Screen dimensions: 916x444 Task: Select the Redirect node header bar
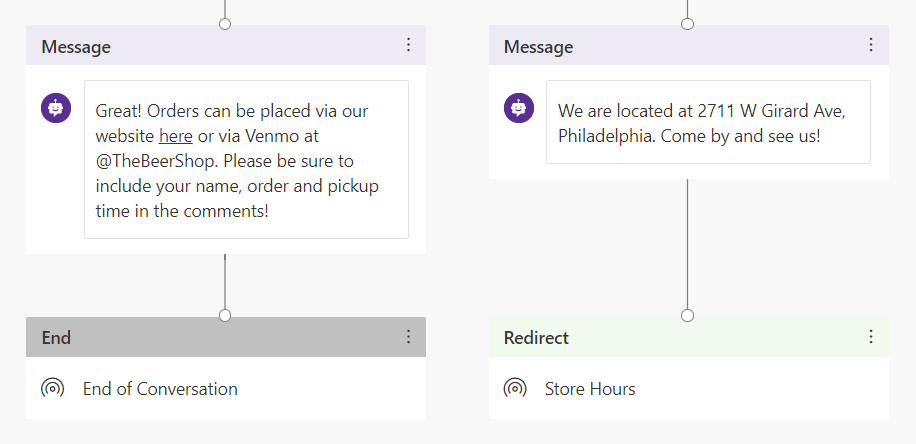point(660,338)
